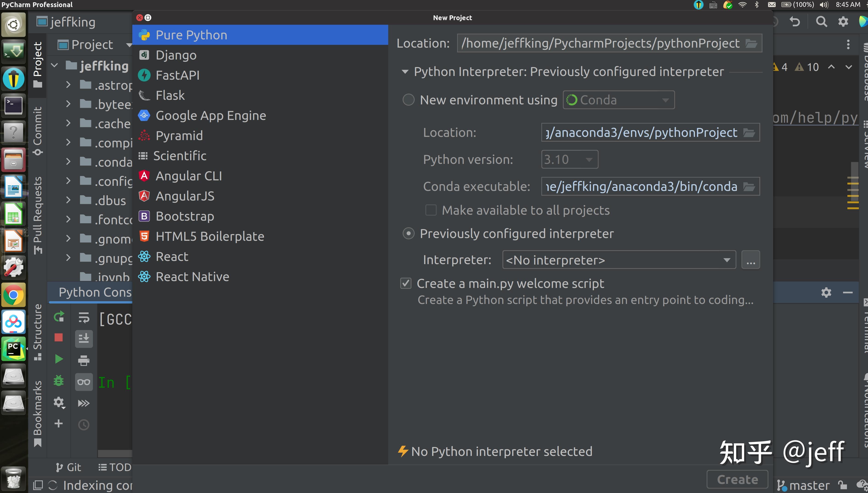Edit the project Location path field
The image size is (868, 493).
coord(601,43)
